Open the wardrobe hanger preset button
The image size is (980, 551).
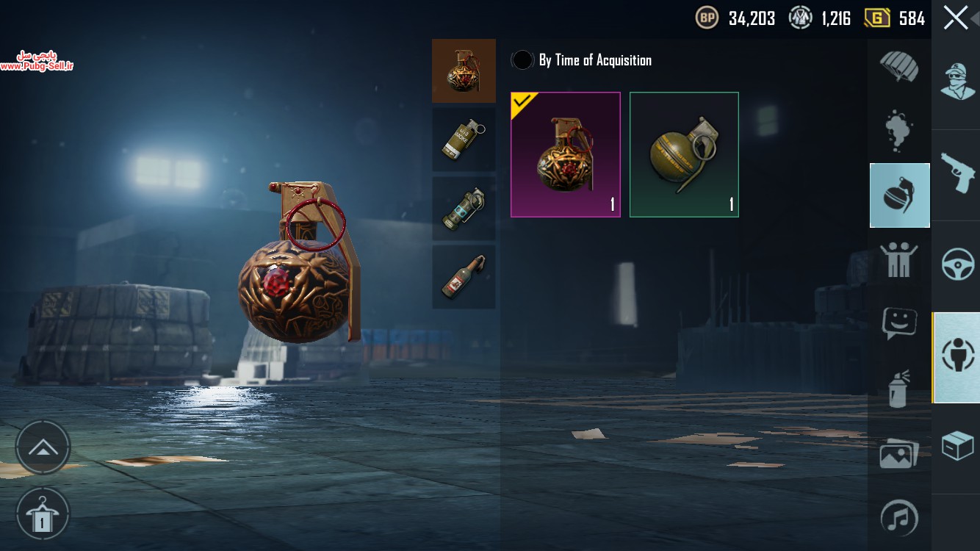pos(43,514)
